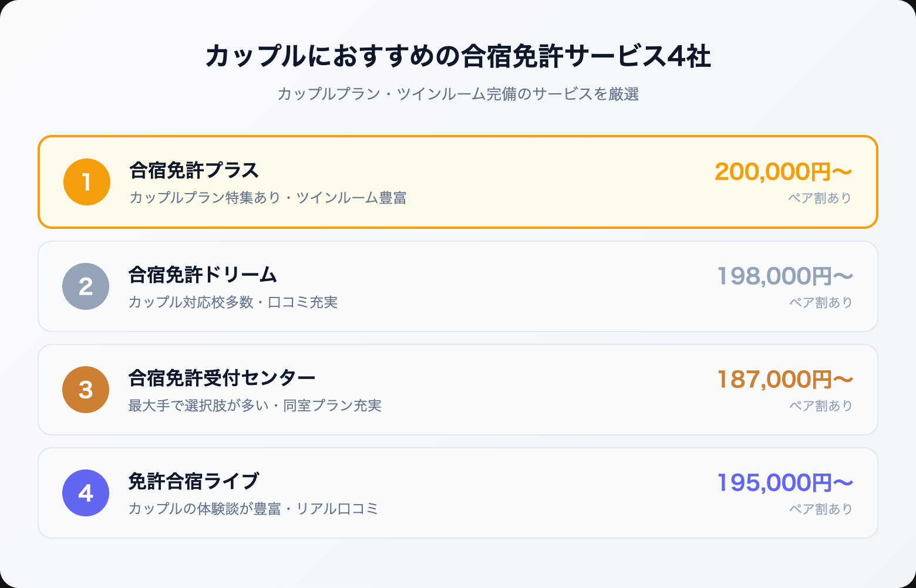
Task: Click the カップル対応校多数 description text
Action: tap(190, 302)
